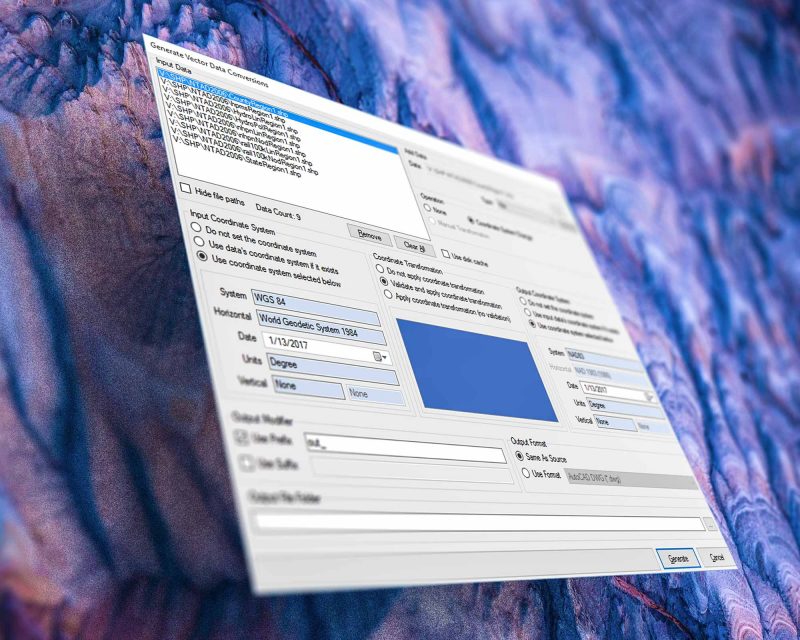
Task: Click the Cancel button
Action: (717, 557)
